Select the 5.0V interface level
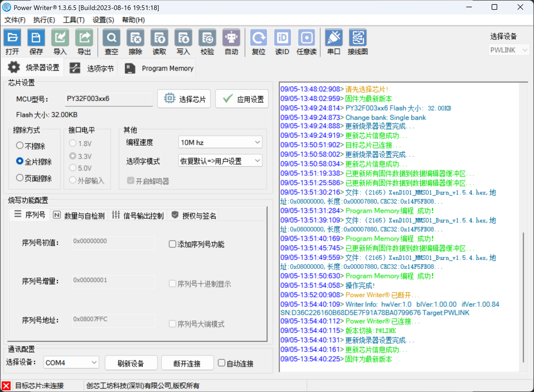This screenshot has height=392, width=534. [80, 168]
